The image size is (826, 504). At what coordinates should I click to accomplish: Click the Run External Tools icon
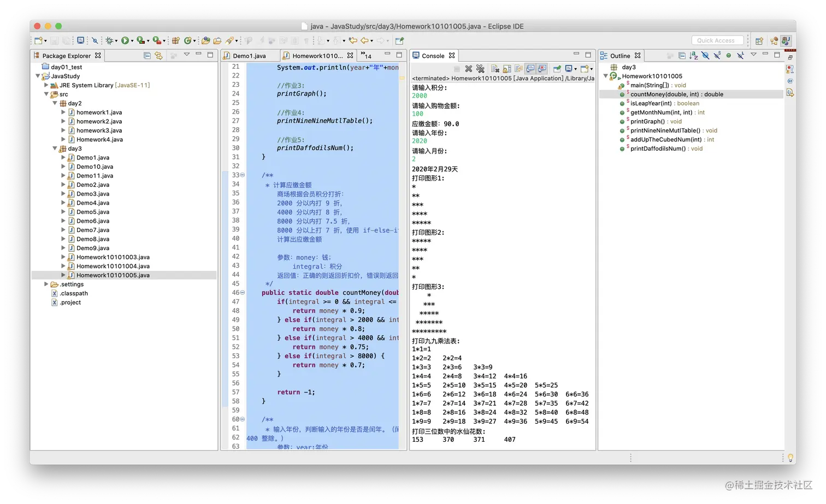157,40
